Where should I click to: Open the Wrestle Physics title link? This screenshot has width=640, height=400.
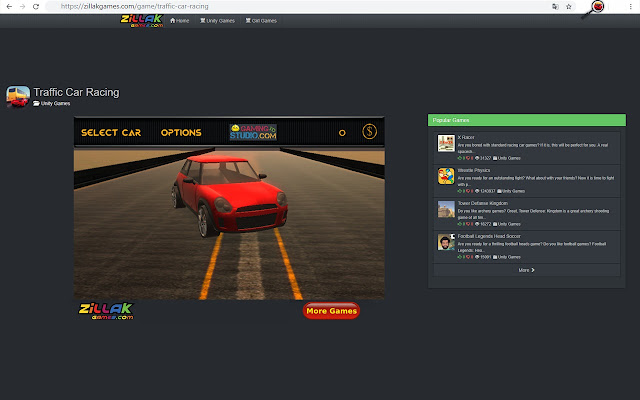click(x=473, y=170)
